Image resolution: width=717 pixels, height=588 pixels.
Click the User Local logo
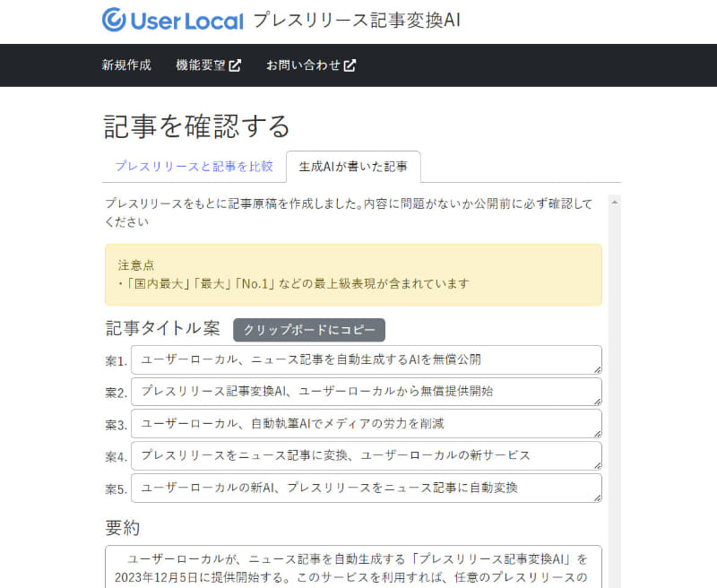(173, 20)
